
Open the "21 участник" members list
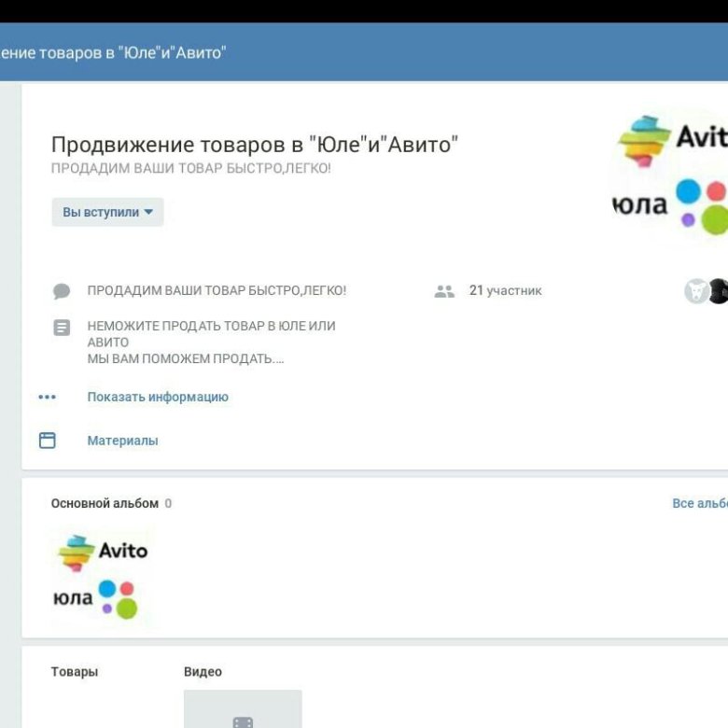pyautogui.click(x=505, y=291)
